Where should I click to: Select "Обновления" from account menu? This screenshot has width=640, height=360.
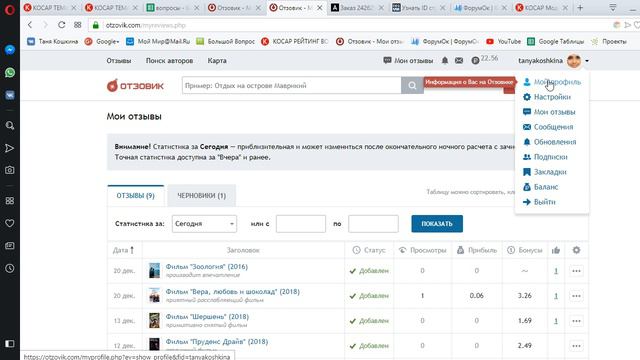[549, 142]
